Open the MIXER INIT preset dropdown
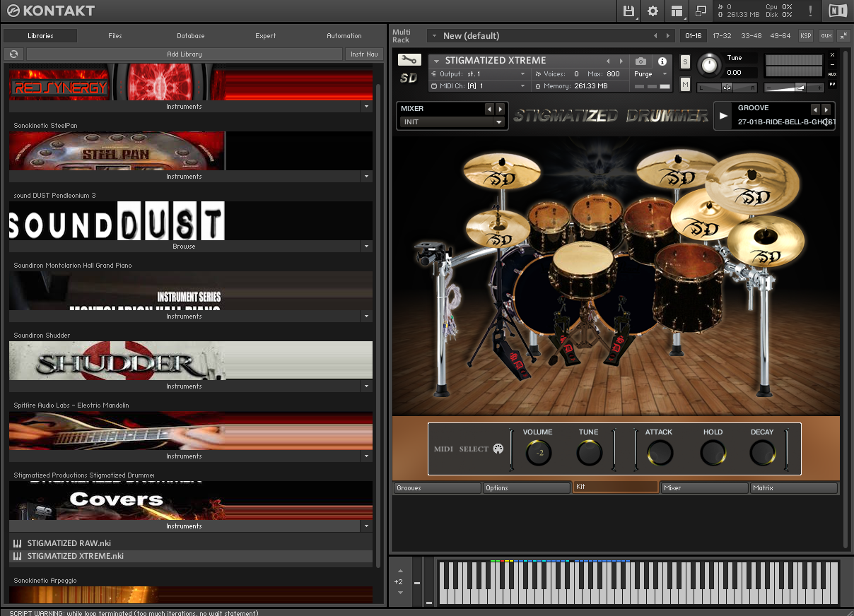This screenshot has width=854, height=616. (451, 122)
